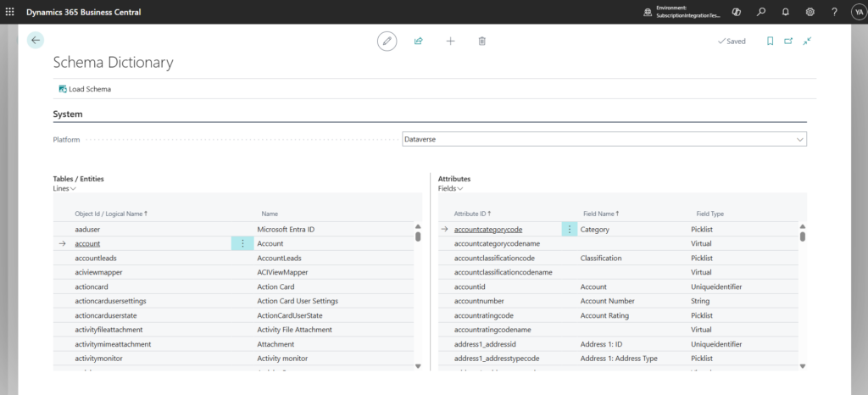Click the collapse page arrows icon

pos(807,41)
